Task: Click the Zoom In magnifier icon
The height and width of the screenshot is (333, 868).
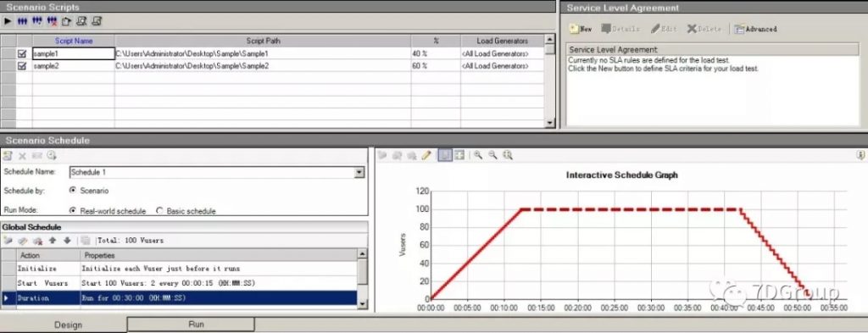Action: [478, 155]
